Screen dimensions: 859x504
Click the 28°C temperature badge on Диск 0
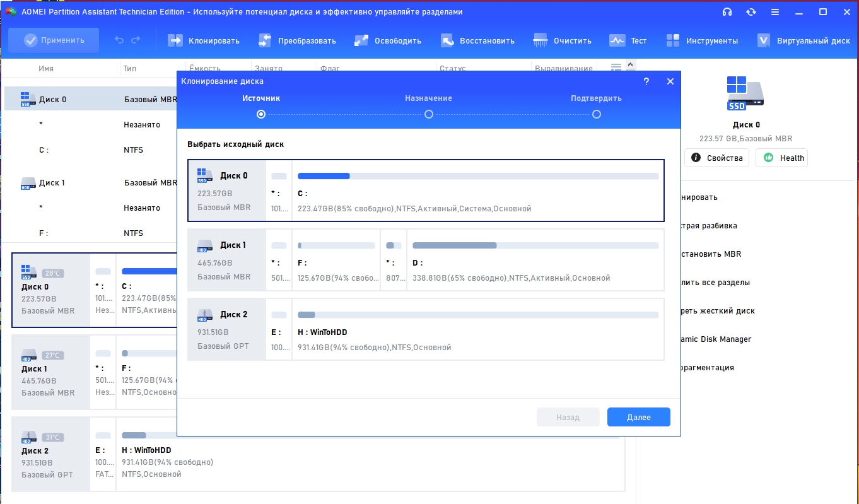[53, 273]
